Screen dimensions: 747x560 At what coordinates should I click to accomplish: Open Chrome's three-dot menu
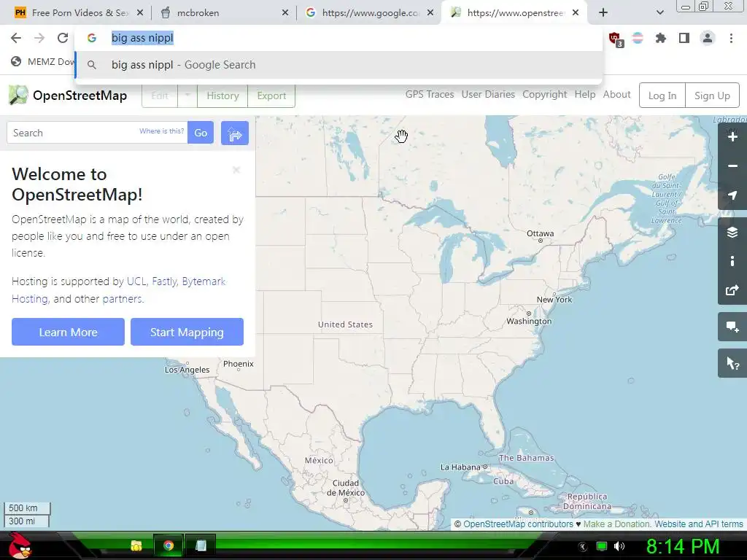click(731, 38)
